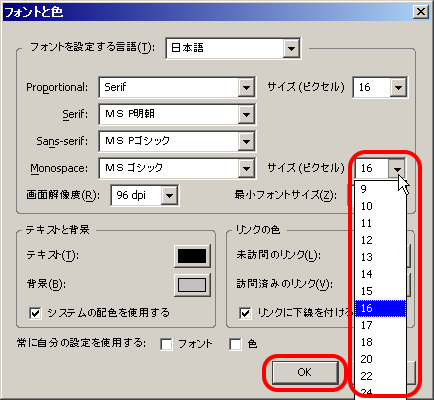Image resolution: width=434 pixels, height=400 pixels.
Task: Enable the 色 checkbox for own settings
Action: 235,344
